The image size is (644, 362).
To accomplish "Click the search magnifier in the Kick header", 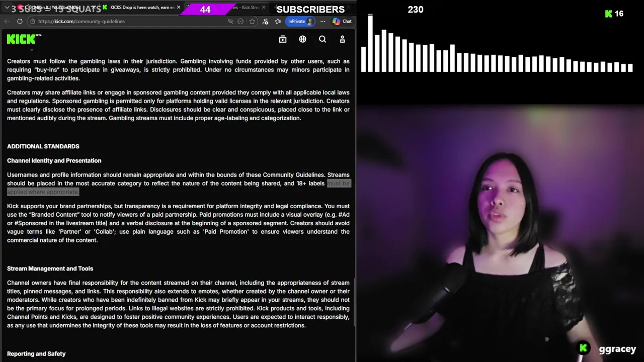I will pos(323,39).
